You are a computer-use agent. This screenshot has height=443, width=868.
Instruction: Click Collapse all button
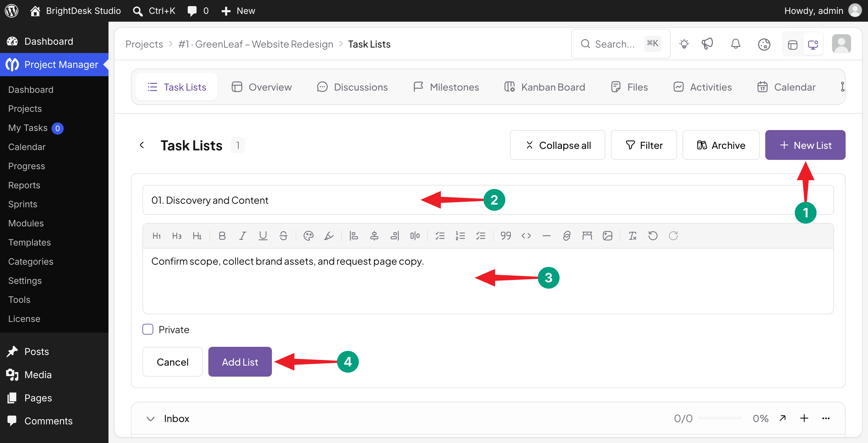pyautogui.click(x=558, y=145)
